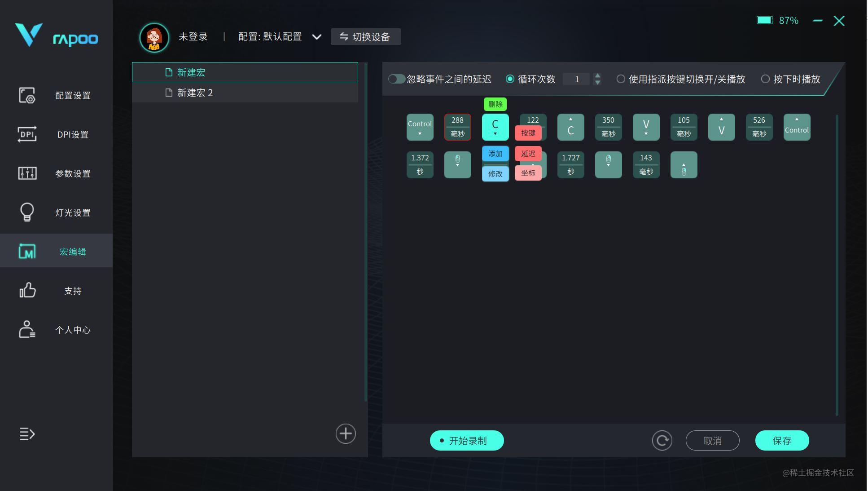Open the 个人中心 personal center
Image resolution: width=868 pixels, height=491 pixels.
(x=27, y=329)
